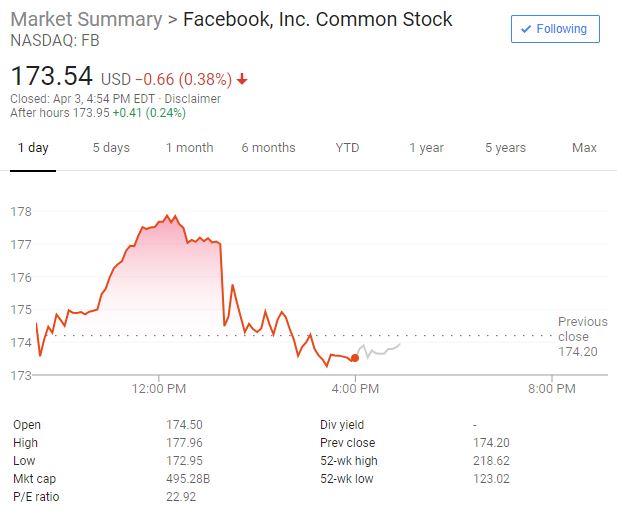Choose the 5 years tab

pos(505,148)
